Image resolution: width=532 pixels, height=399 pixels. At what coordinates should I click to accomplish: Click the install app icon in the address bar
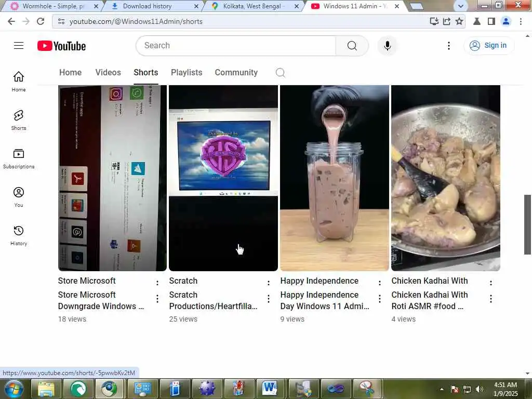pos(434,21)
